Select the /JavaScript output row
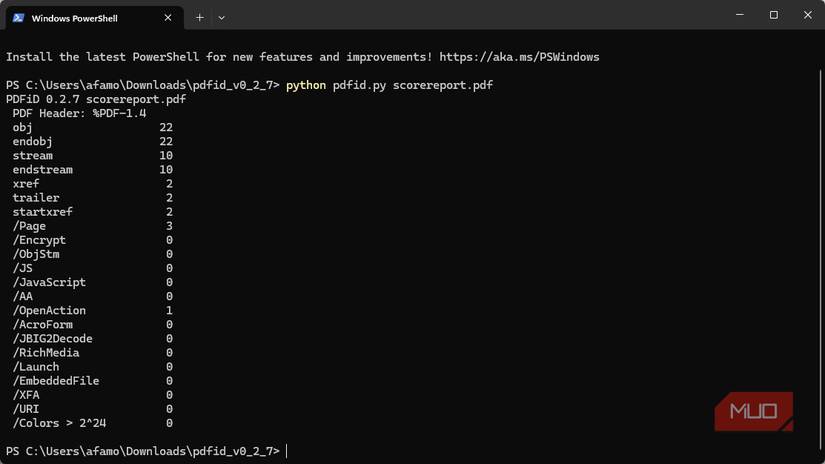This screenshot has height=464, width=825. (x=50, y=282)
